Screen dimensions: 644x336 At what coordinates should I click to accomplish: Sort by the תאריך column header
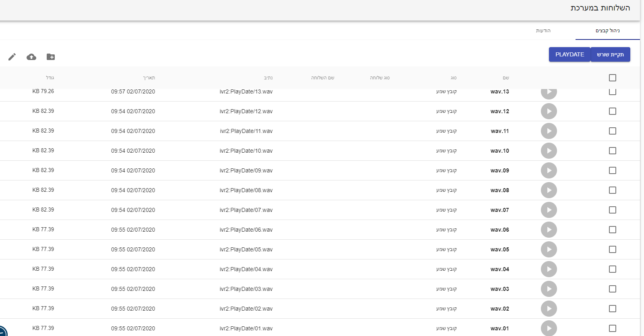click(x=149, y=78)
